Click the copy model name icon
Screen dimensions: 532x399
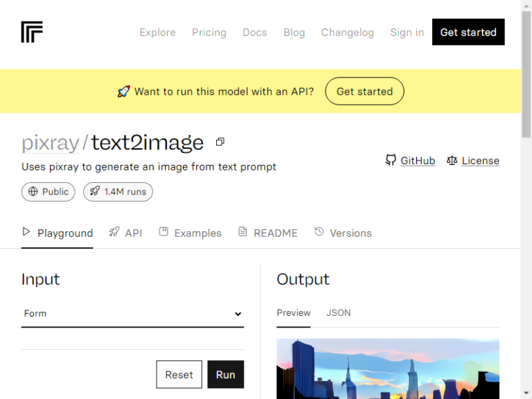pyautogui.click(x=220, y=142)
